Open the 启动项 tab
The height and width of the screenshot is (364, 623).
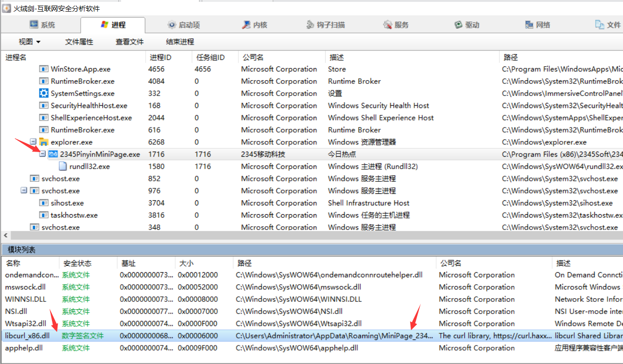coord(184,25)
